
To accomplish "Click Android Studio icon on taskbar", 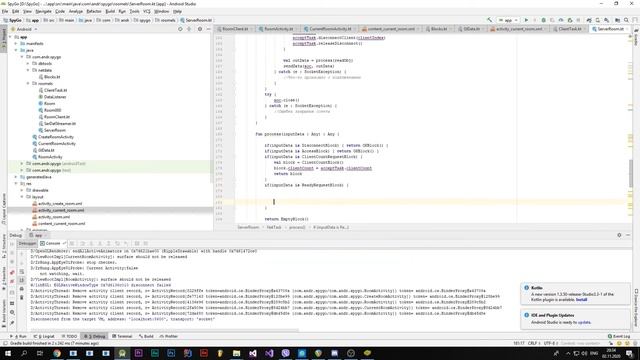I will (122, 353).
